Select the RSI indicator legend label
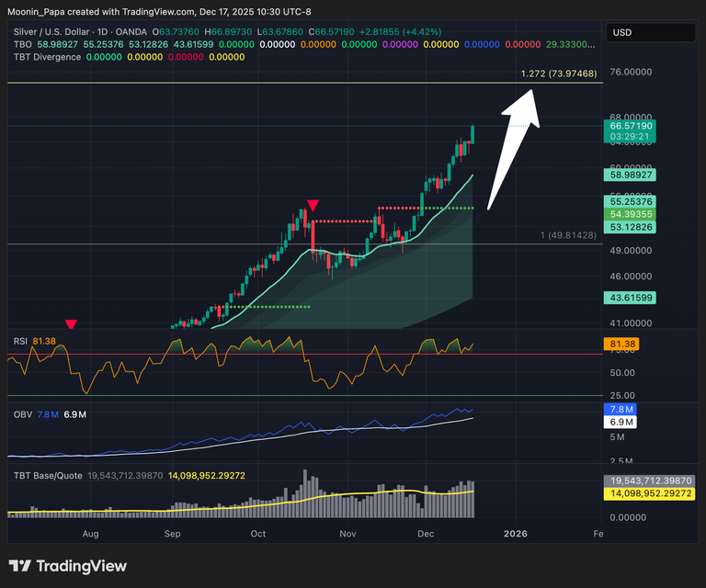 tap(20, 341)
